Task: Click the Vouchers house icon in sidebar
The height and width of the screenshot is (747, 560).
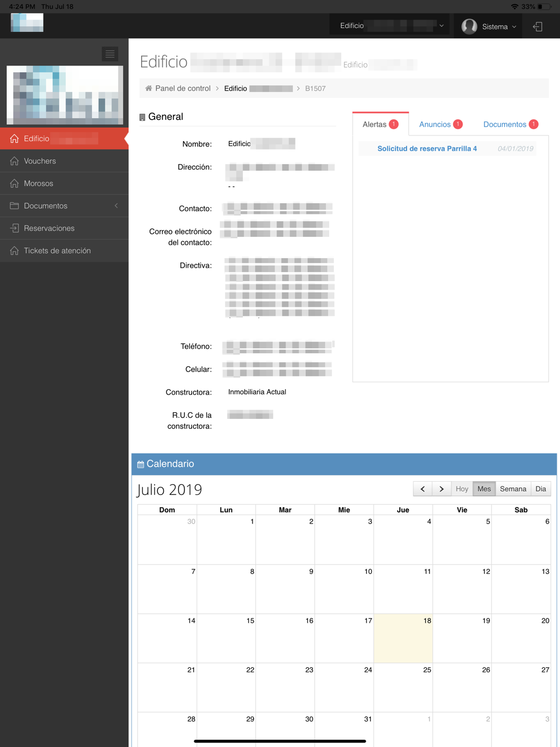Action: click(15, 161)
